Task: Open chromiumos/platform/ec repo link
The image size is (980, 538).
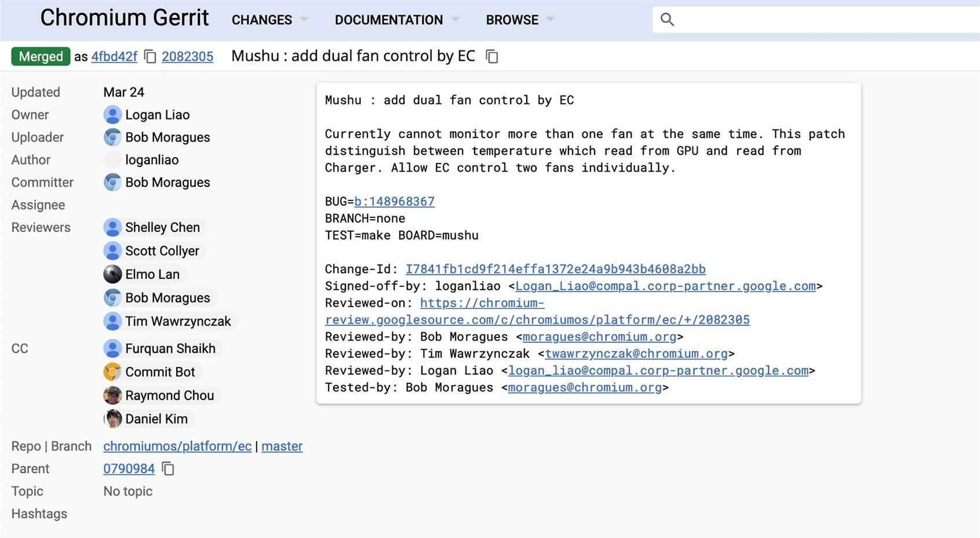Action: point(177,446)
